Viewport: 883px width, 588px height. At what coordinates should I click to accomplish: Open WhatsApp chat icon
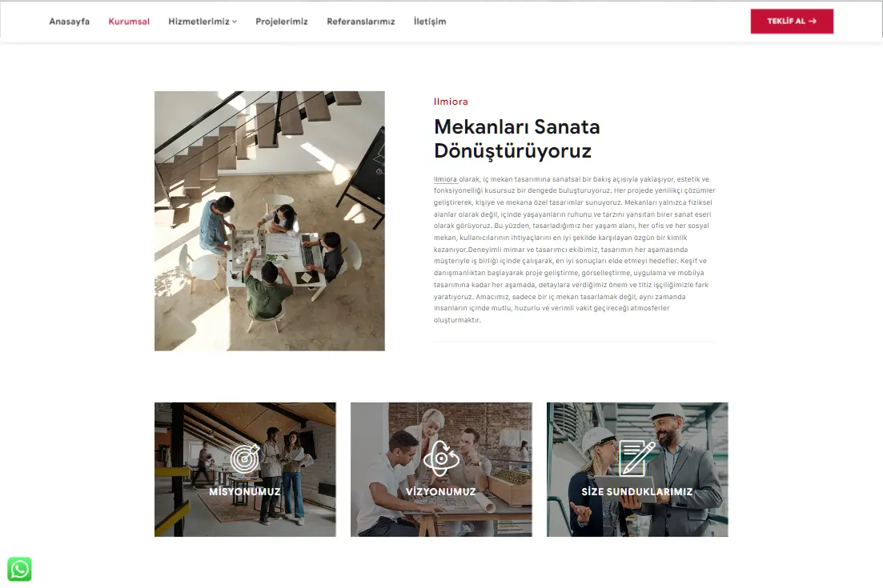pyautogui.click(x=19, y=569)
